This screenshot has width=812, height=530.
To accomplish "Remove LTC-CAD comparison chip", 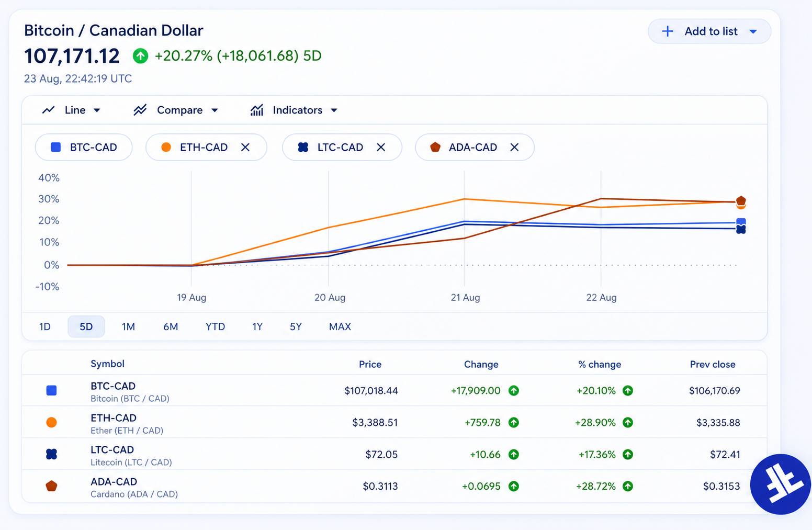I will [381, 148].
